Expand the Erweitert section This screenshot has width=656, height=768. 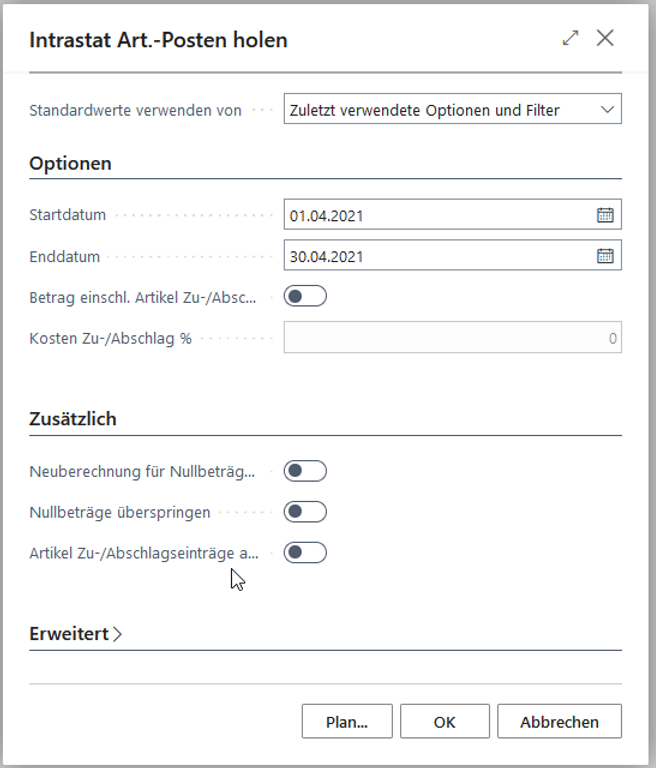pyautogui.click(x=76, y=633)
